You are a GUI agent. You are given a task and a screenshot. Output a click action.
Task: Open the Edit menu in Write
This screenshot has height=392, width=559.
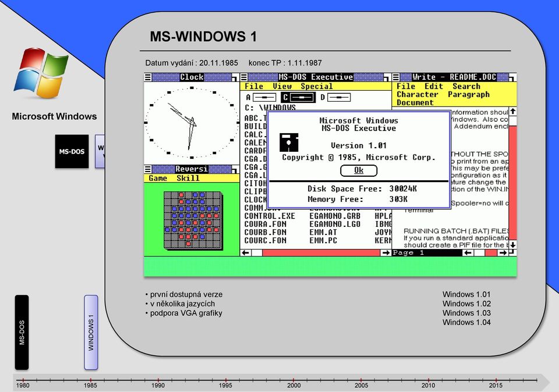(433, 87)
